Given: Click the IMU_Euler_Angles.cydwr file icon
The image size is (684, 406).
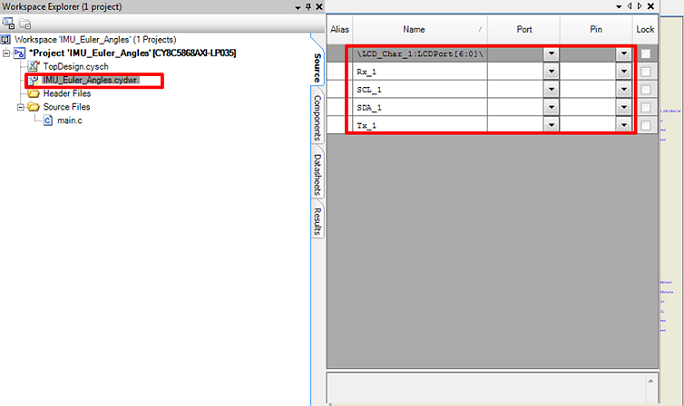Looking at the screenshot, I should point(33,79).
